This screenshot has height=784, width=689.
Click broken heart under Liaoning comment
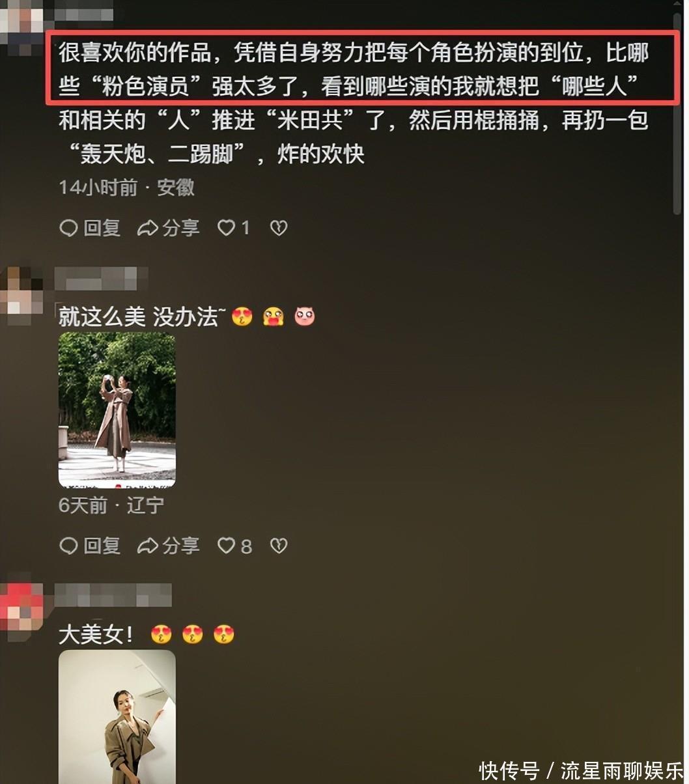click(279, 546)
